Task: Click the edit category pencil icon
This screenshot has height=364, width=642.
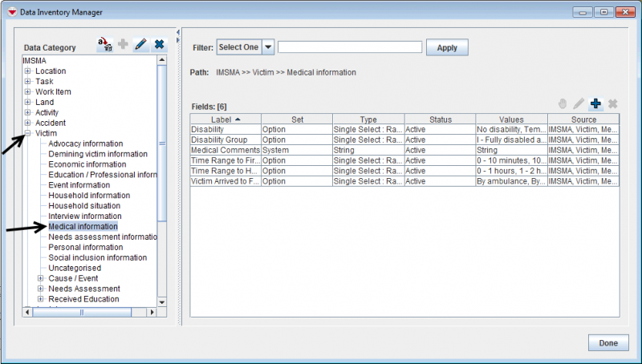Action: [x=141, y=45]
